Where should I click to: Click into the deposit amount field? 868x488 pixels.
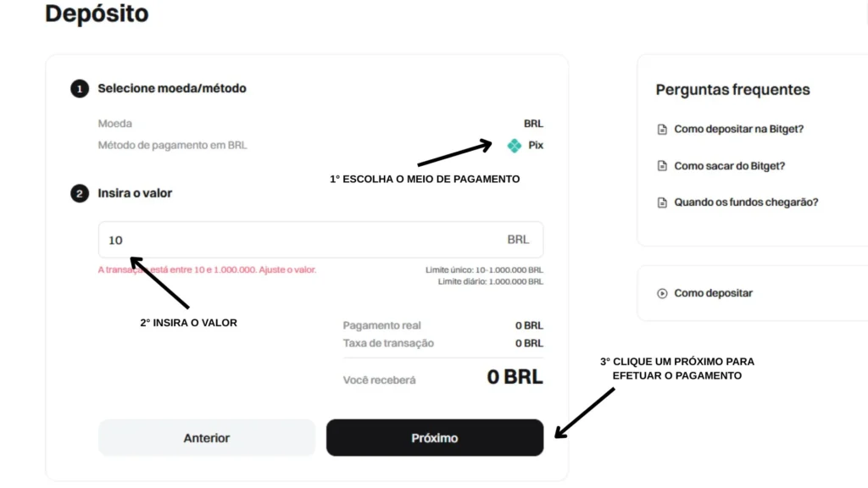pos(320,240)
